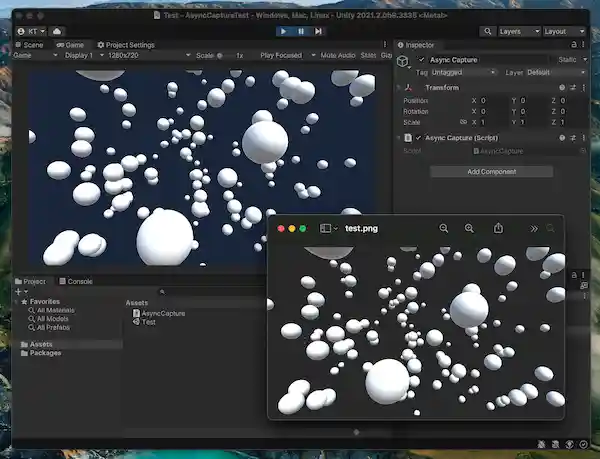The height and width of the screenshot is (459, 600).
Task: Open the Transform component help icon
Action: click(x=562, y=88)
